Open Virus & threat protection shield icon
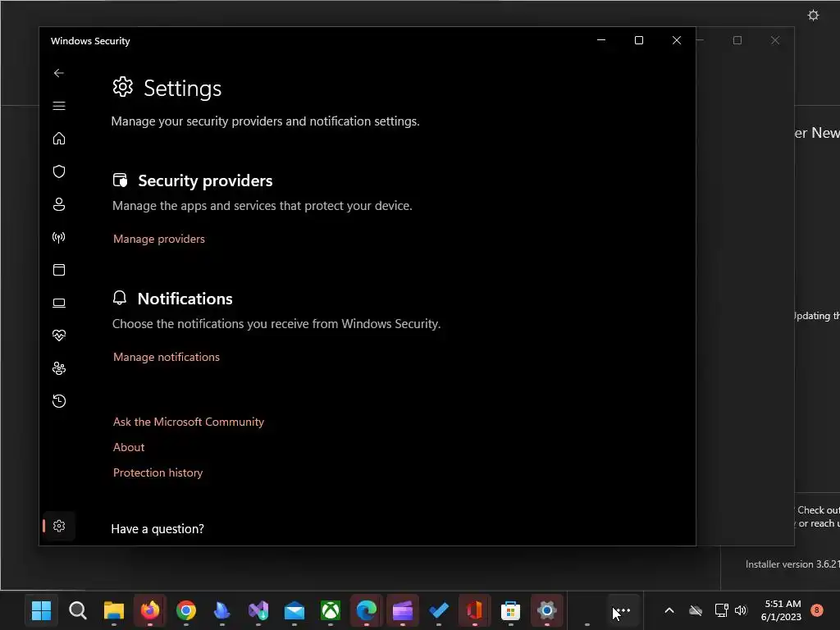Screen dimensions: 840x630 pos(59,171)
